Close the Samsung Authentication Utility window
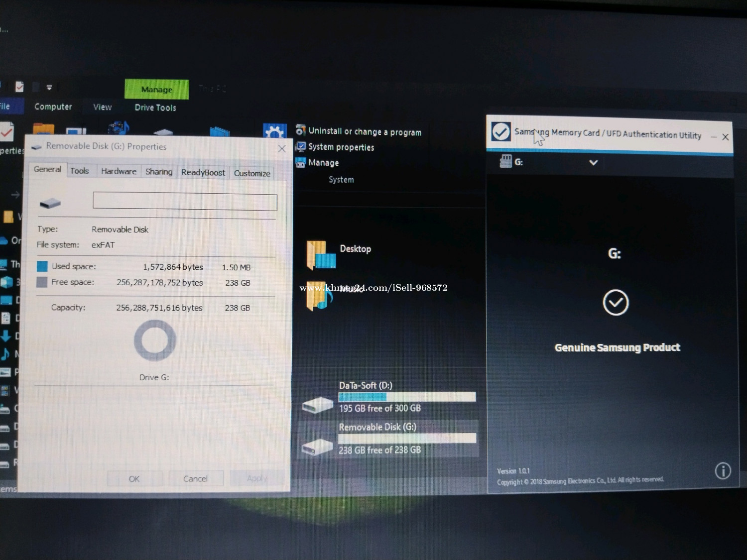747x560 pixels. click(726, 137)
